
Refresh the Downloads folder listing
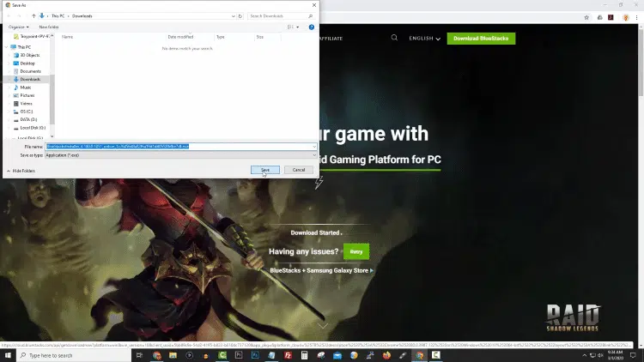pyautogui.click(x=240, y=16)
